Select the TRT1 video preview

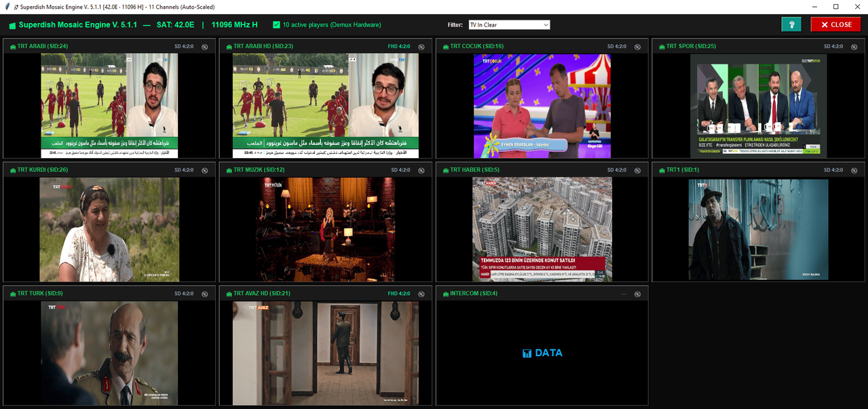(x=759, y=229)
